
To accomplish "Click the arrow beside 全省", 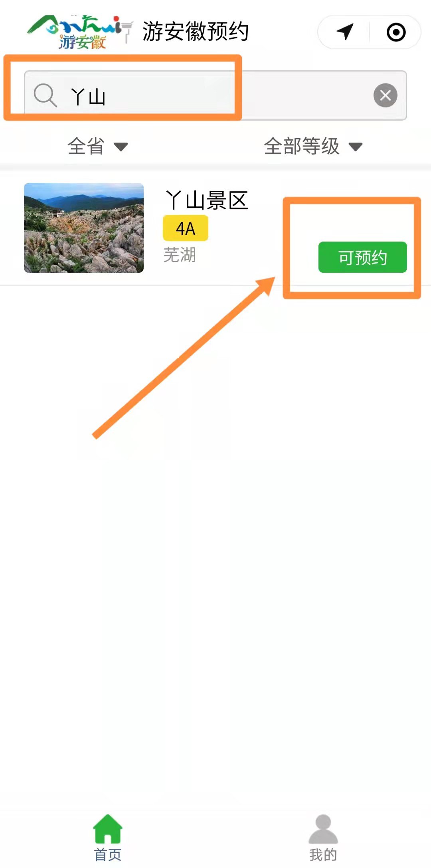I will click(121, 147).
